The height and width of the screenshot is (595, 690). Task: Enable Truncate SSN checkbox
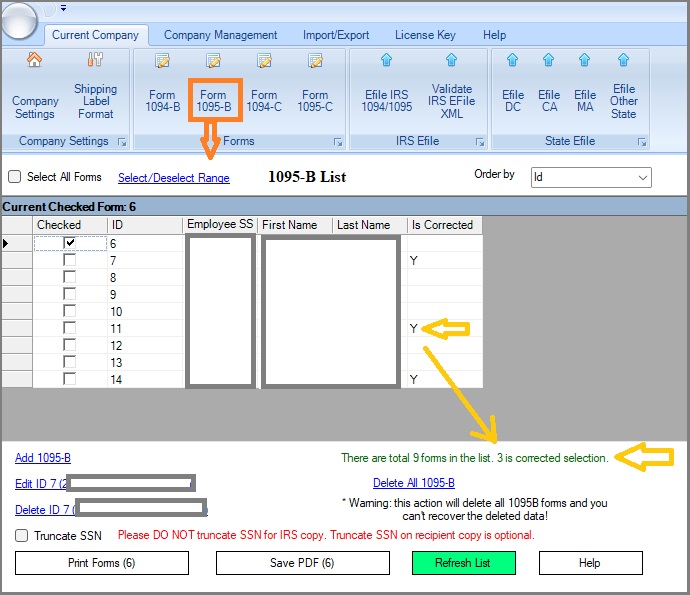22,536
